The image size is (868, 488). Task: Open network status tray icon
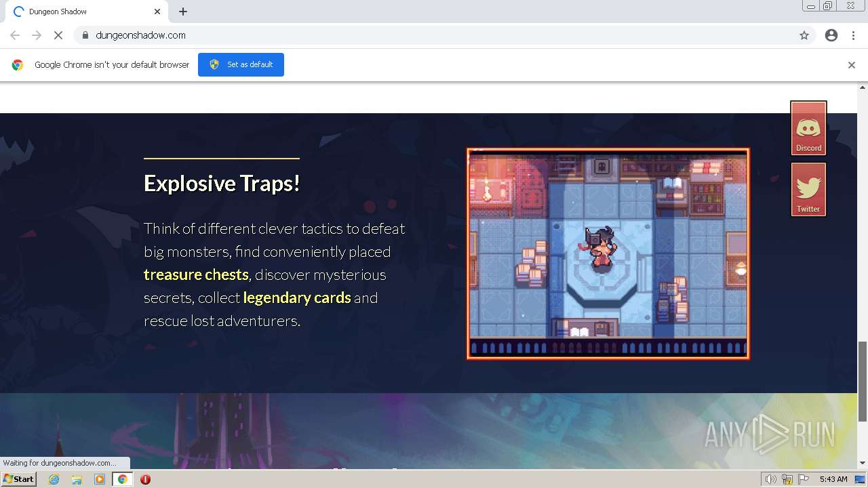[787, 479]
